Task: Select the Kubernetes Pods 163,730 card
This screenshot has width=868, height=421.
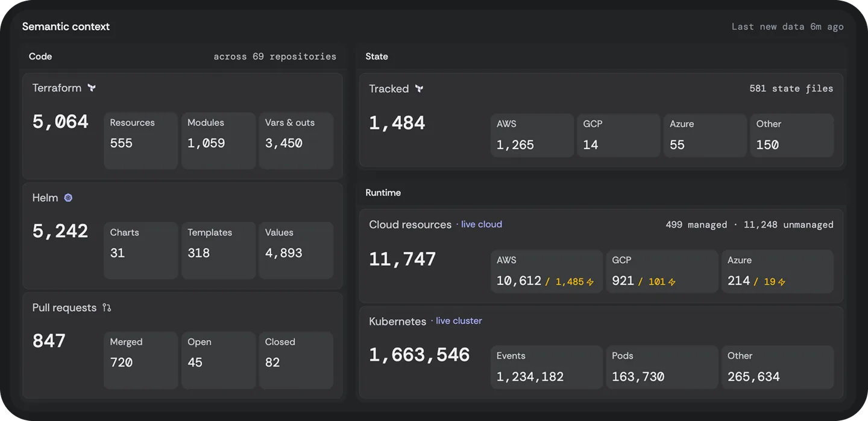Action: click(662, 367)
